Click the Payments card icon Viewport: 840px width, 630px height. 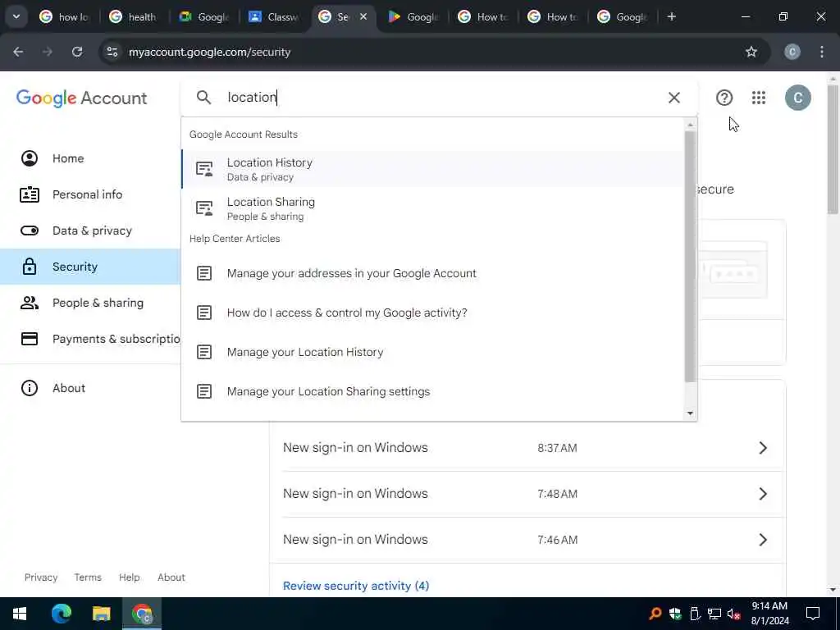coord(30,339)
